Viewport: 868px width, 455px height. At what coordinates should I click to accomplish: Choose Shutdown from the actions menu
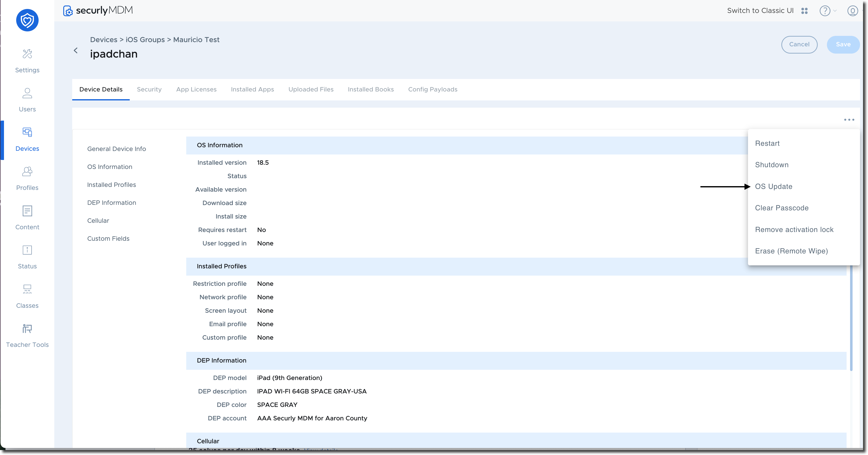pyautogui.click(x=804, y=165)
